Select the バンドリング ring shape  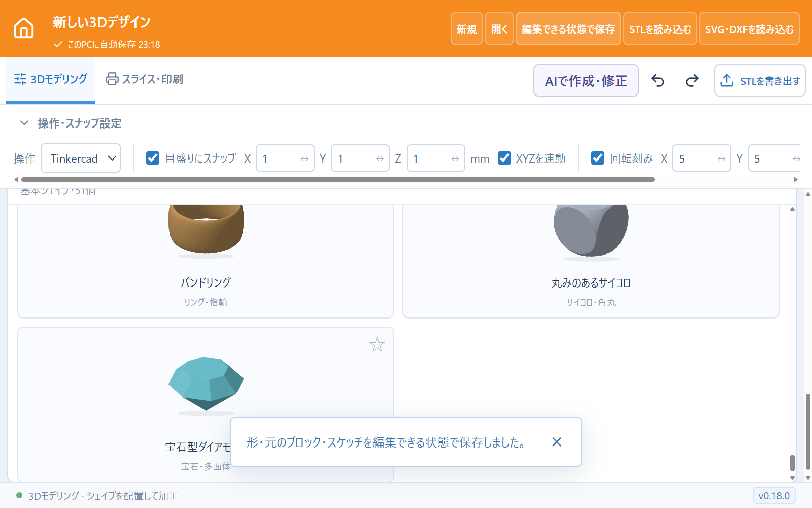click(206, 261)
